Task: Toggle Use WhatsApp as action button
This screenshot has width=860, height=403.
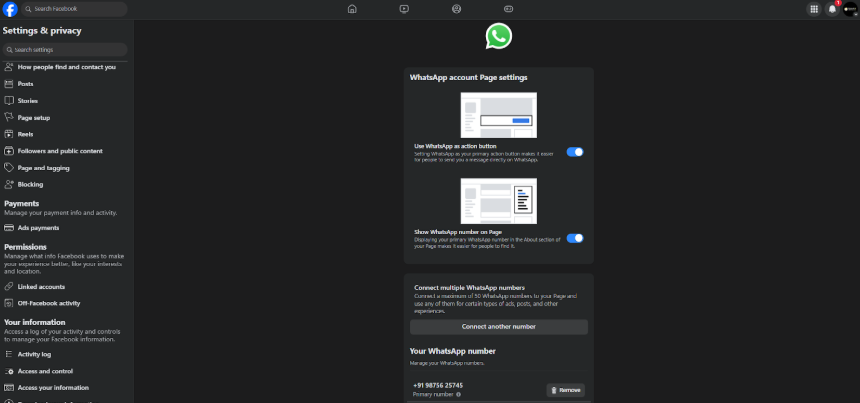Action: point(575,152)
